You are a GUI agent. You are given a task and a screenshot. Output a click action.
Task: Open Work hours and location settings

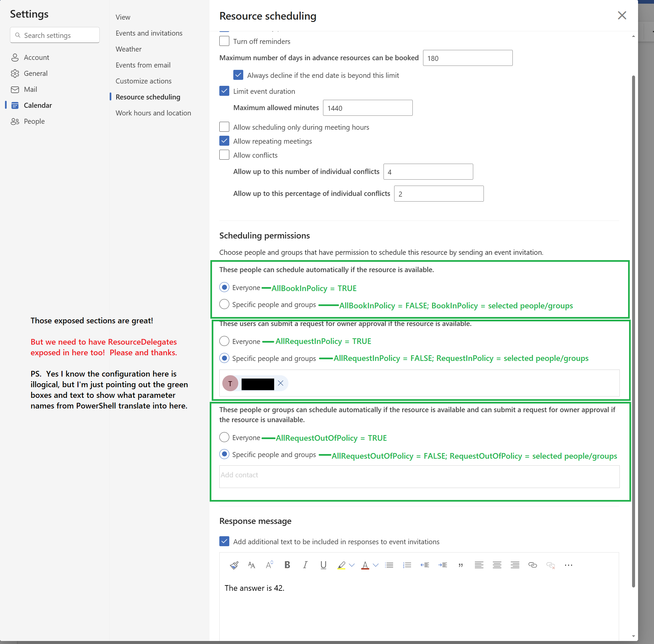(153, 113)
